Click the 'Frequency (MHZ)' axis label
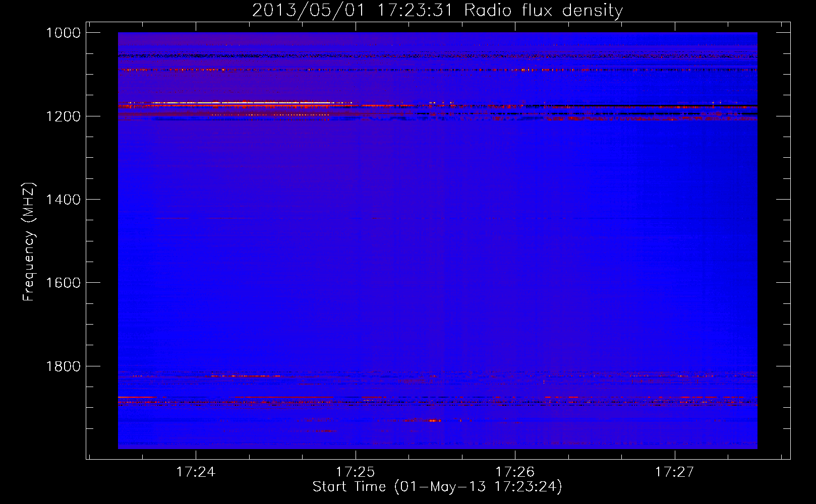Viewport: 816px width, 504px height. [x=29, y=241]
